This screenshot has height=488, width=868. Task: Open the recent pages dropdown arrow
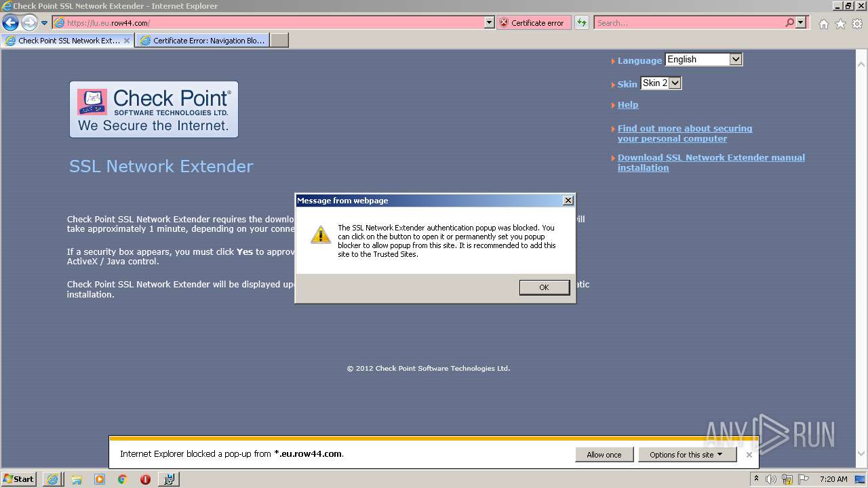point(44,23)
